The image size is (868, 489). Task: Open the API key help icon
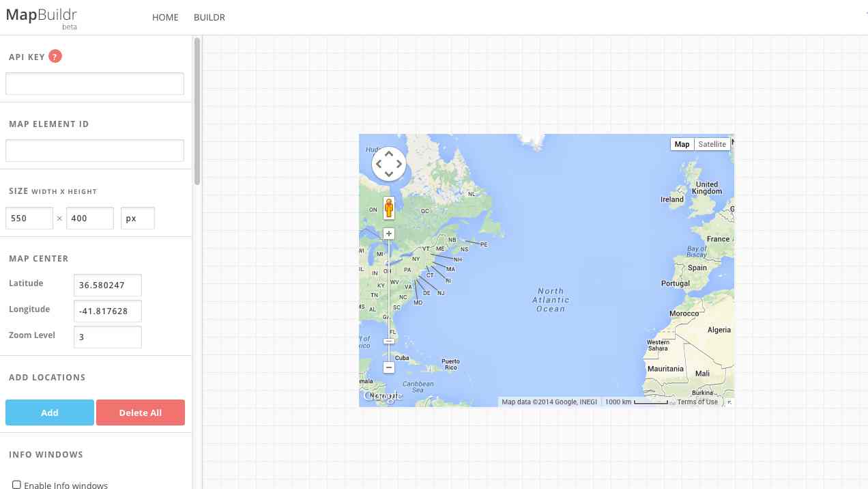point(55,57)
